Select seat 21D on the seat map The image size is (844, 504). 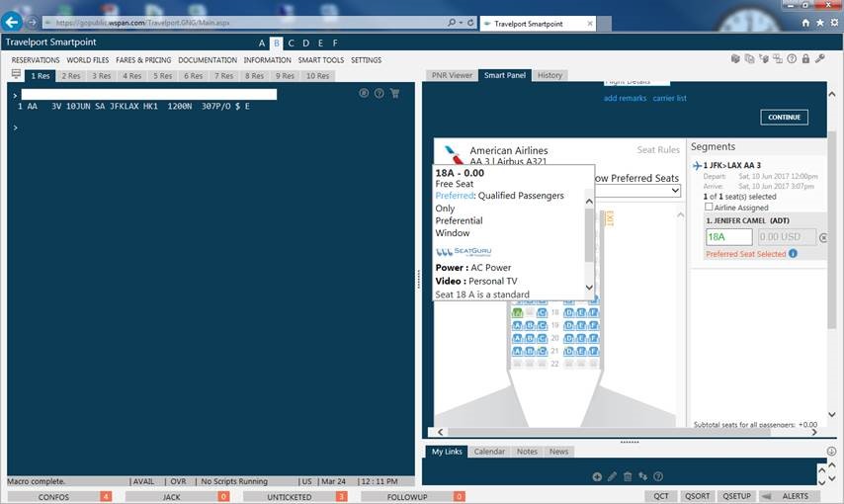pyautogui.click(x=568, y=351)
